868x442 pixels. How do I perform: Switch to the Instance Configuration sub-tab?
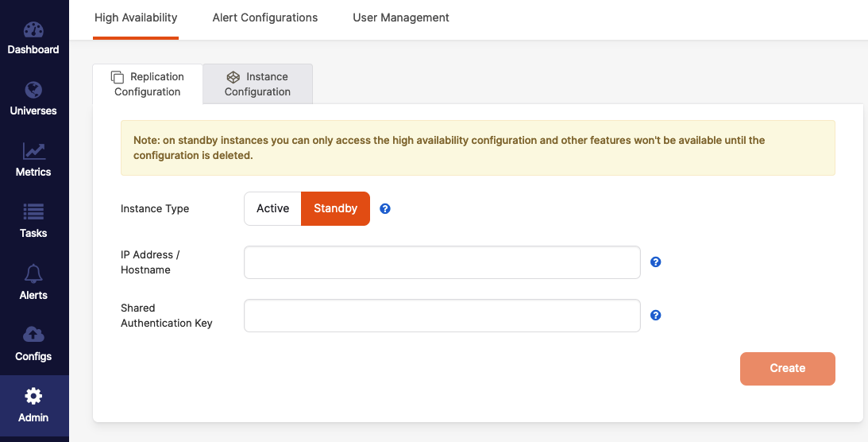(257, 84)
